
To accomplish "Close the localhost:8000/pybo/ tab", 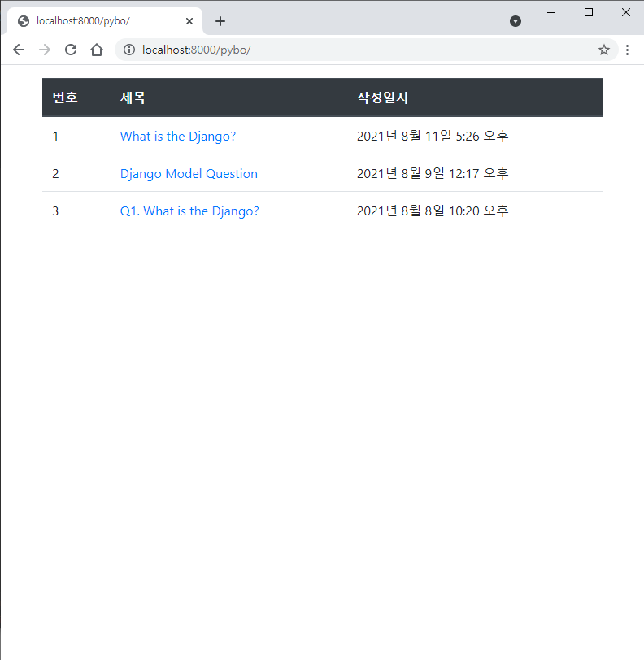I will click(189, 21).
